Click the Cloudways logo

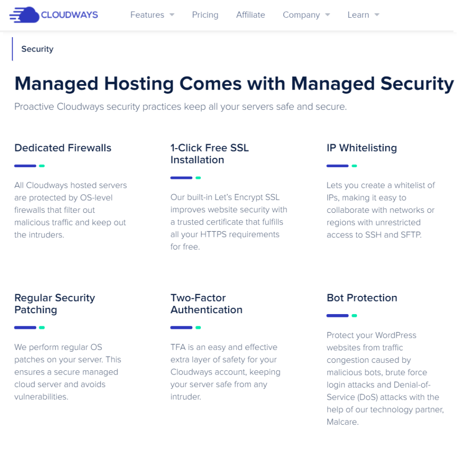coord(53,14)
